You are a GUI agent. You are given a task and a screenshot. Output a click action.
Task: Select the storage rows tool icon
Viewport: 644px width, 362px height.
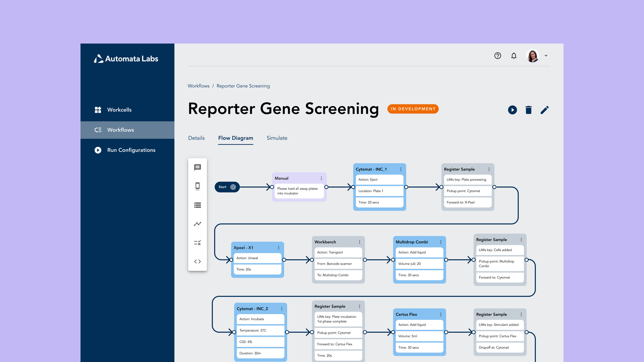[x=197, y=205]
